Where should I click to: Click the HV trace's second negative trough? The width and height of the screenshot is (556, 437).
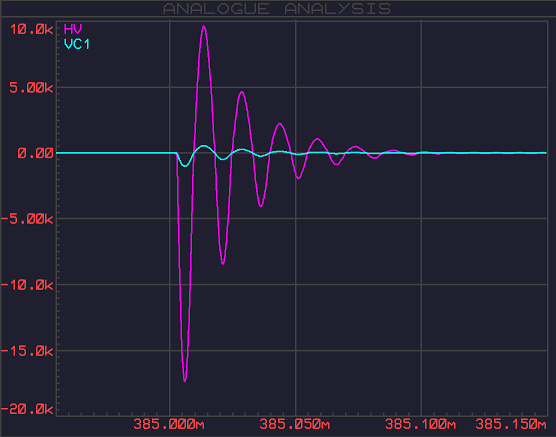click(223, 264)
